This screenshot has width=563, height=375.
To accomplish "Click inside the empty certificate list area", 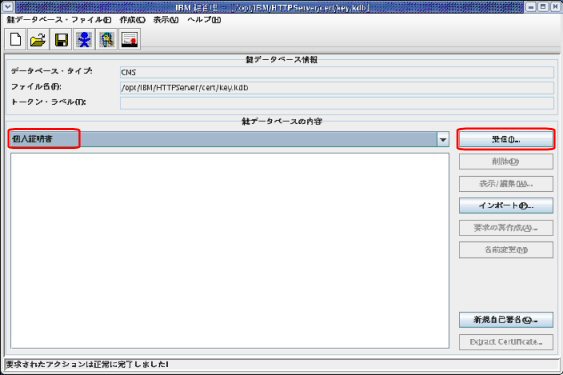I will click(x=230, y=251).
